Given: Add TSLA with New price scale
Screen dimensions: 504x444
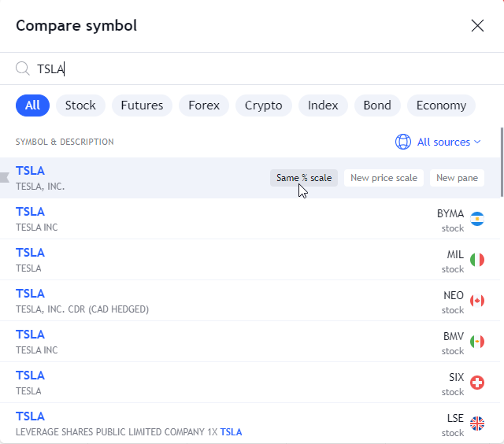Looking at the screenshot, I should (x=384, y=178).
